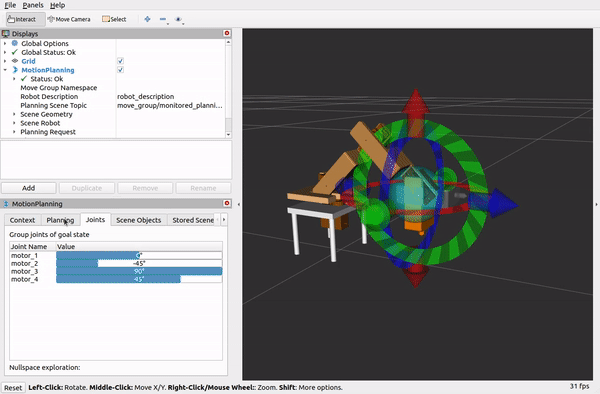Click the Displays panel monitor icon
Screen dimensions: 600x394
(6, 34)
